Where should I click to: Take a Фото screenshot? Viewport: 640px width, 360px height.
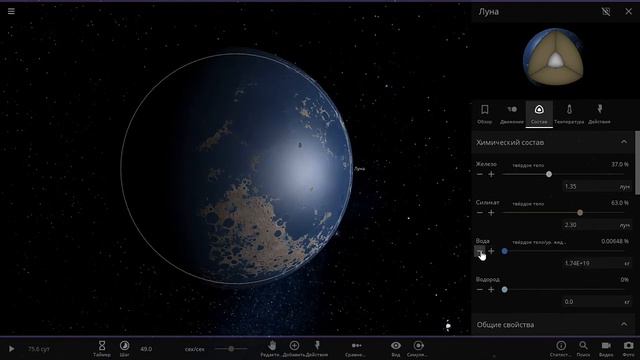click(x=629, y=349)
